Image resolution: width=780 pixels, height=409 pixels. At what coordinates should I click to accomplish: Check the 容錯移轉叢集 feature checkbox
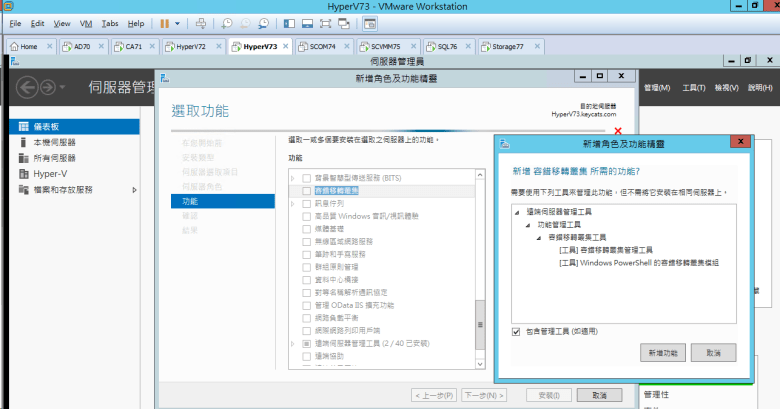click(306, 190)
